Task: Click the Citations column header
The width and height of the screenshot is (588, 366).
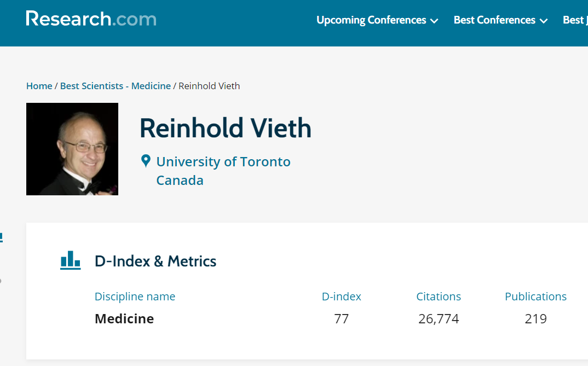Action: (x=439, y=297)
